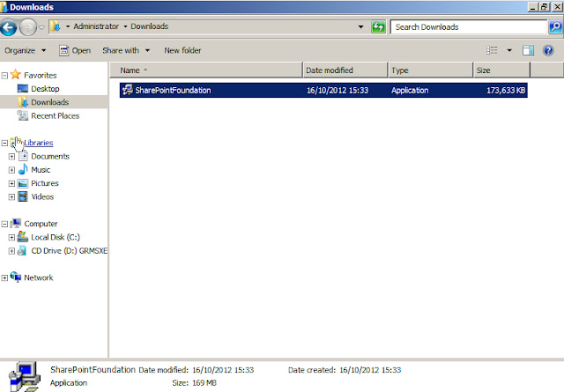The image size is (564, 392).
Task: Click the 173,633 KB size cell
Action: point(506,90)
